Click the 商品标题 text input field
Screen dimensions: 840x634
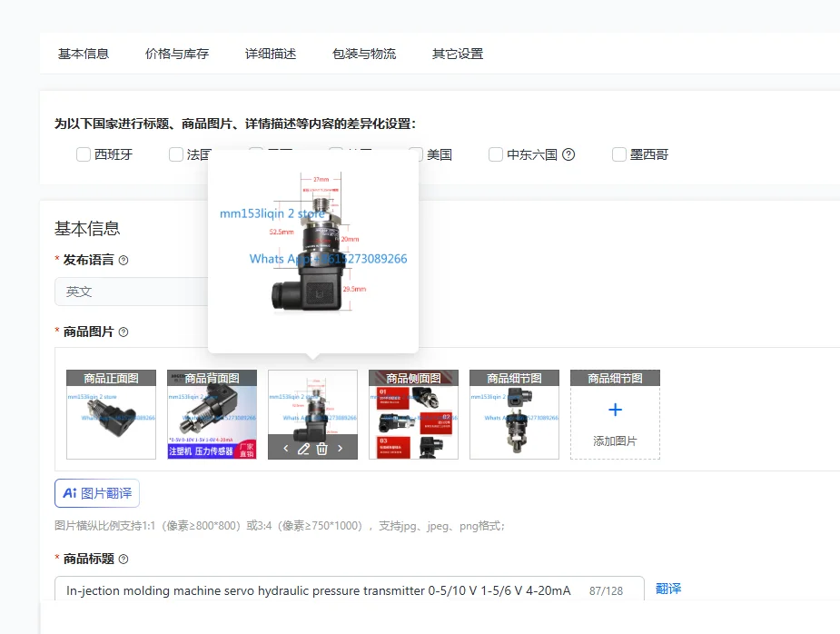(x=350, y=590)
